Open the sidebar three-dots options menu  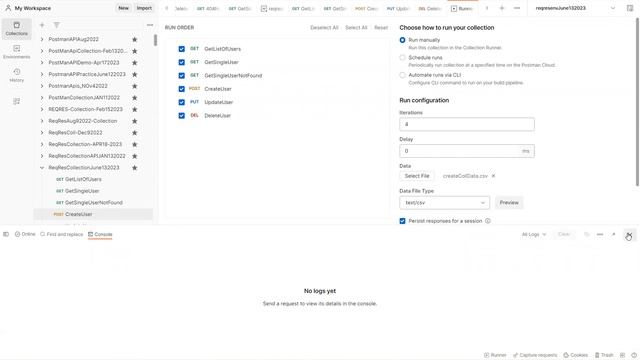(x=150, y=25)
